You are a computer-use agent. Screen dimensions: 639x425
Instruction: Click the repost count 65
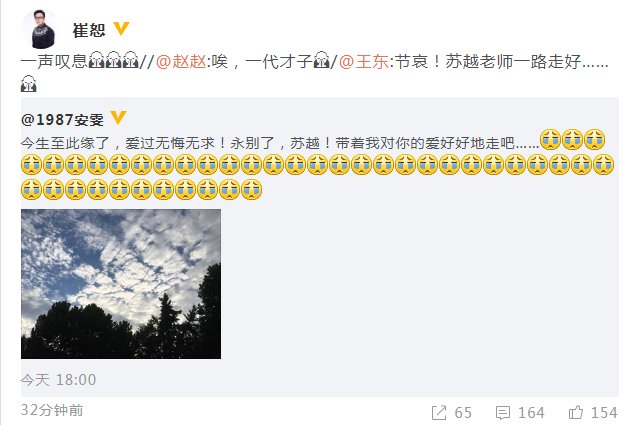point(463,413)
